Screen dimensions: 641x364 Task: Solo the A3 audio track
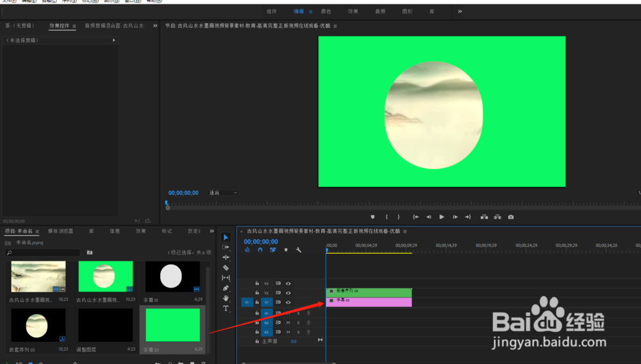click(299, 332)
